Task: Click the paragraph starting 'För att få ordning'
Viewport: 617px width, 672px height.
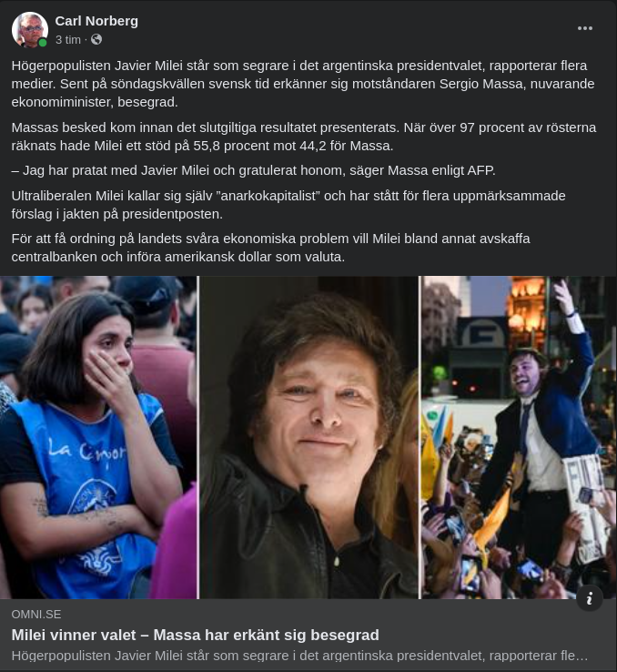Action: (x=270, y=248)
